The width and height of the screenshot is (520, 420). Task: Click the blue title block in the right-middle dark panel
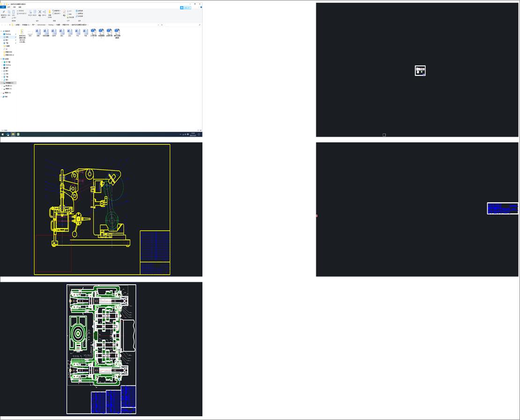502,208
